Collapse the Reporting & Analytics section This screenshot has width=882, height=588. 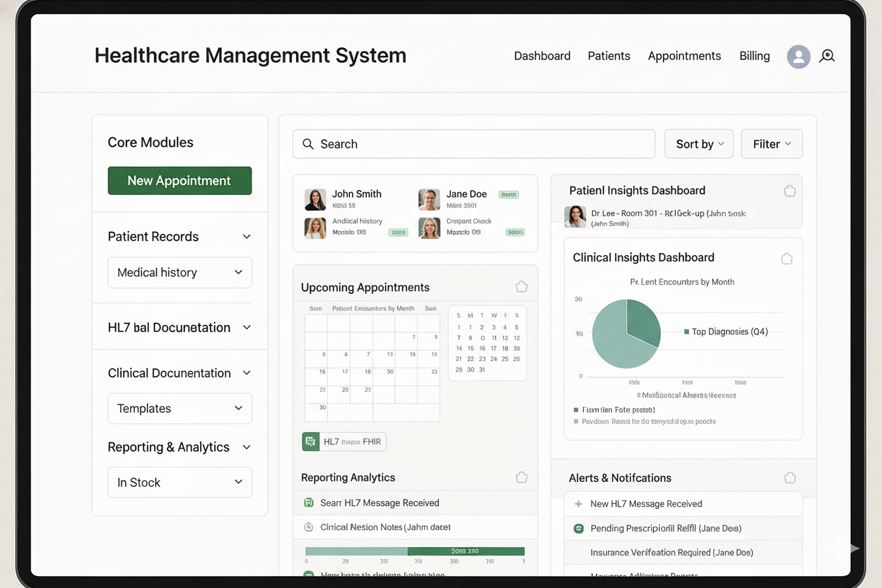point(246,447)
